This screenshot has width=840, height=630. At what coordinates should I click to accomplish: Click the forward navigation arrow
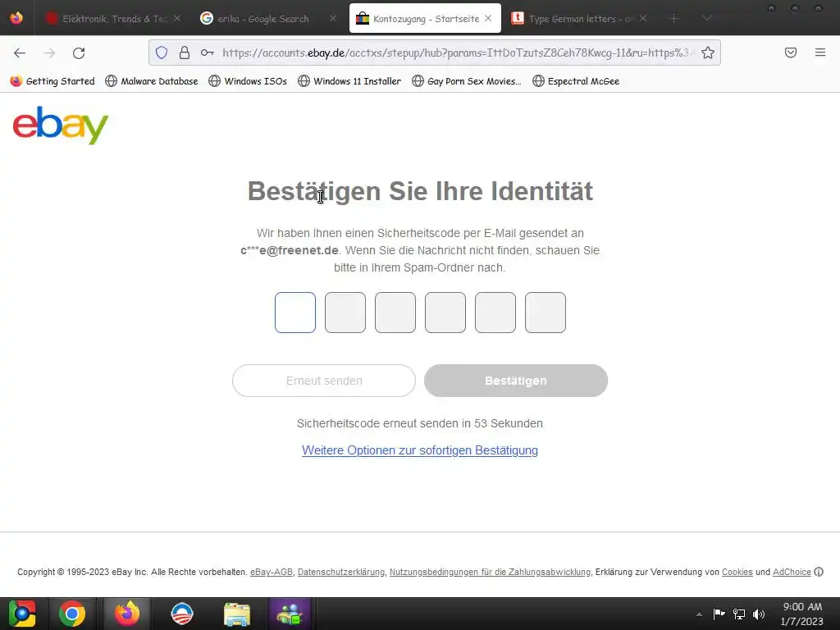[49, 52]
